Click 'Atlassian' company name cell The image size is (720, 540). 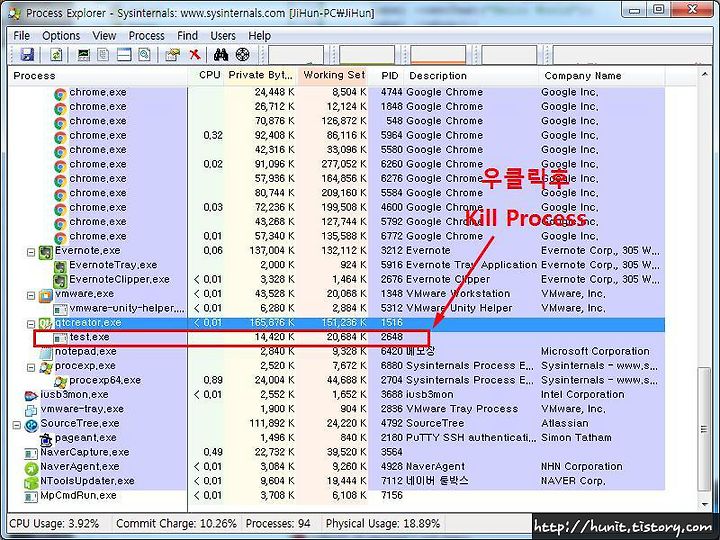[x=564, y=423]
